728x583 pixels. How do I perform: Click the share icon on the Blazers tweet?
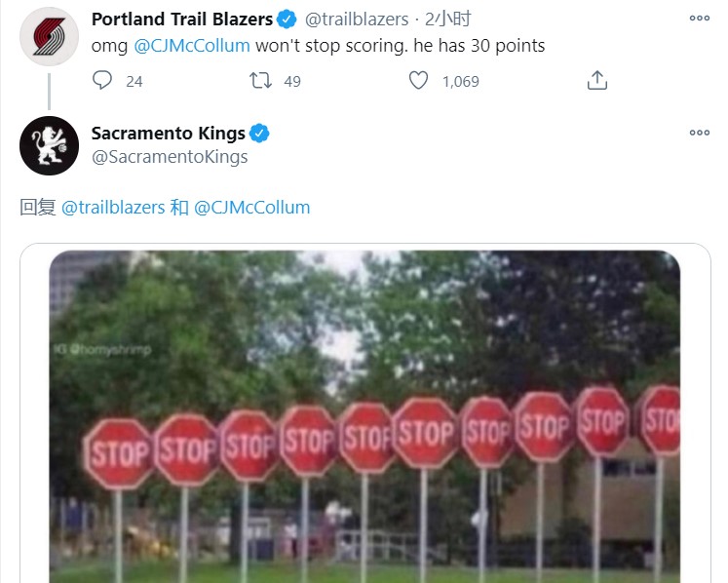(597, 81)
